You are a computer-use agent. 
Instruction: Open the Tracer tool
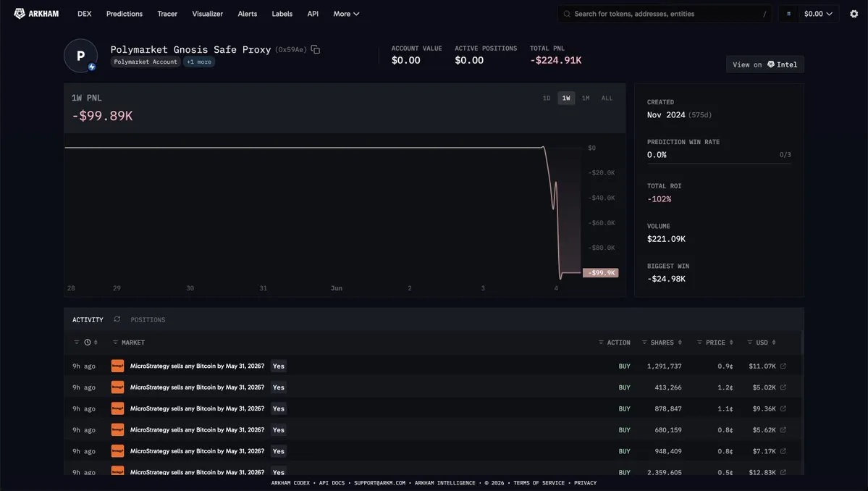coord(167,14)
